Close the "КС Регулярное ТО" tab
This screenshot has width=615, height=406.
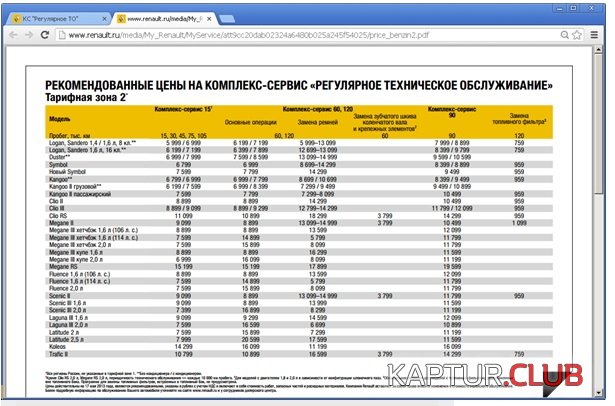(104, 18)
